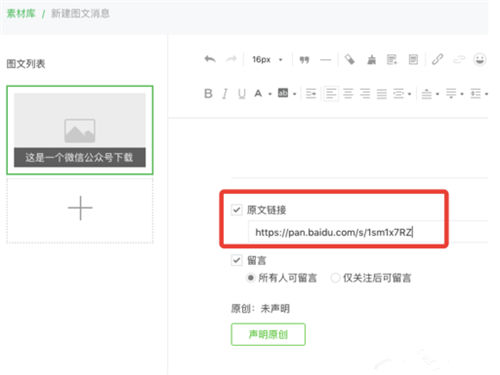Click the space-after-paragraph icon
This screenshot has width=500, height=375.
[451, 94]
